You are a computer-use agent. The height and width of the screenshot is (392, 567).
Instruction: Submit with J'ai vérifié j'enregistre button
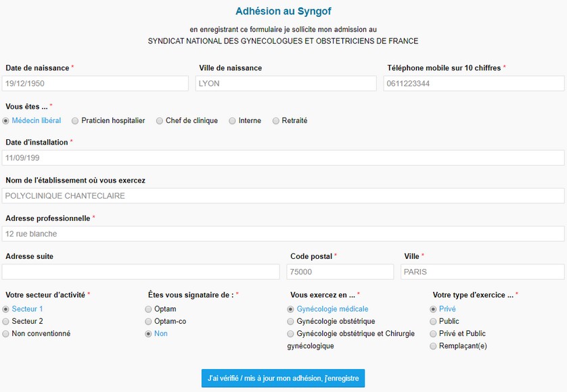pos(283,378)
